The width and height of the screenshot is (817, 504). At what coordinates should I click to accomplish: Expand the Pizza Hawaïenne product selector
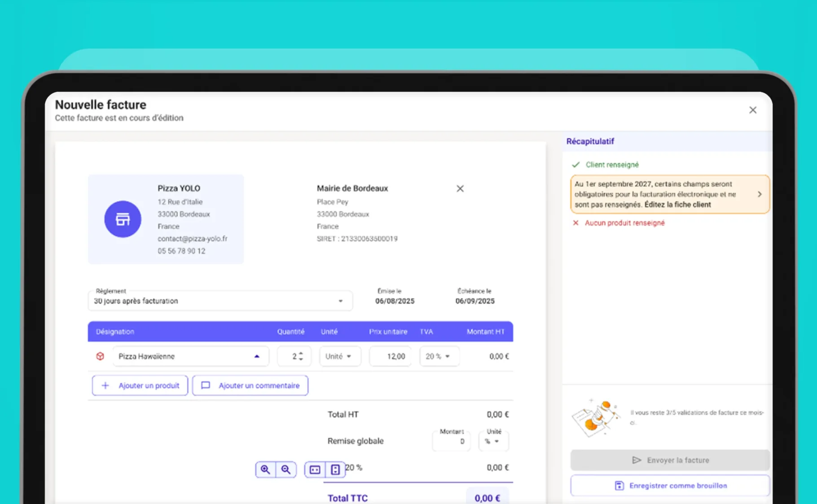point(257,356)
